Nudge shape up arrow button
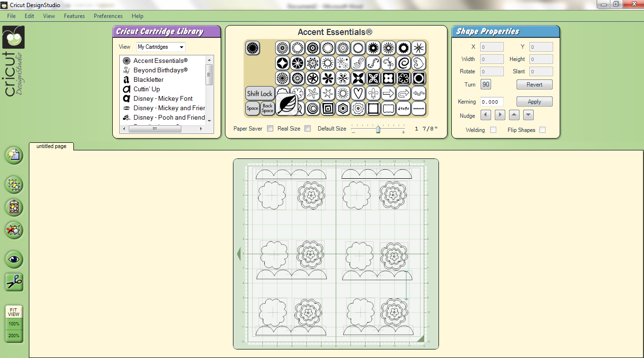 tap(514, 114)
